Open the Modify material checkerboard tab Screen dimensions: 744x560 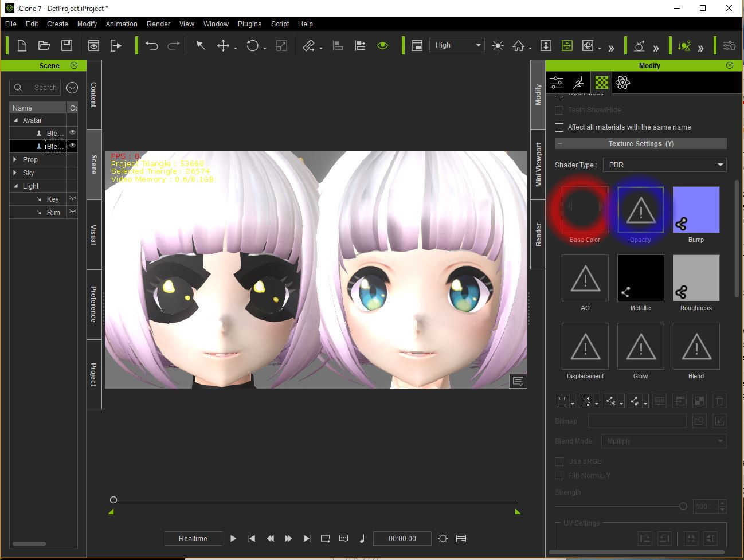click(x=601, y=83)
